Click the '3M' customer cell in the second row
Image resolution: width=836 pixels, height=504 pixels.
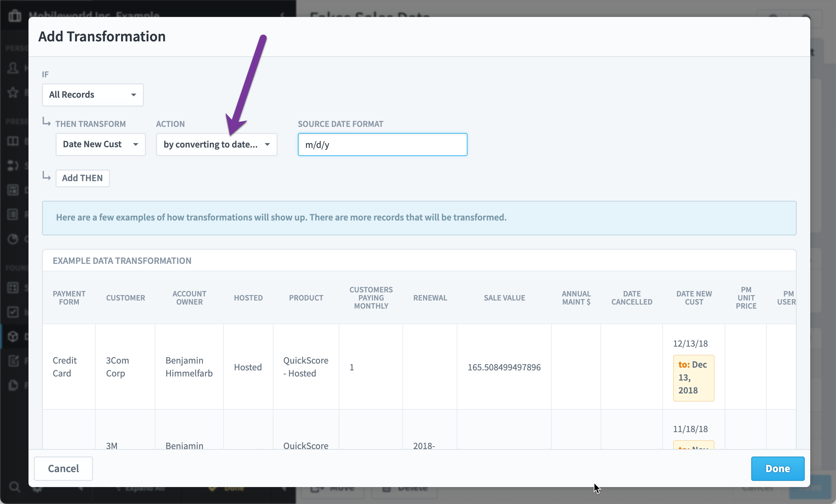pyautogui.click(x=112, y=445)
